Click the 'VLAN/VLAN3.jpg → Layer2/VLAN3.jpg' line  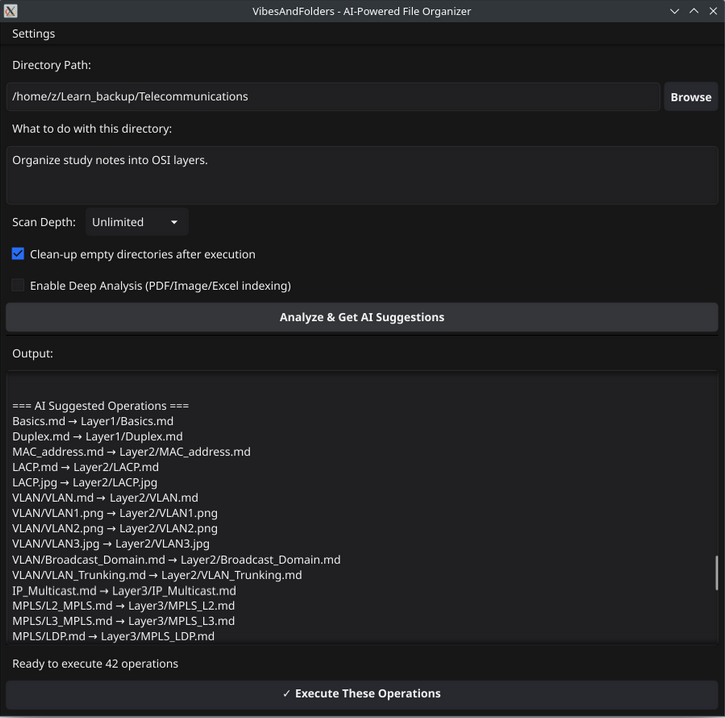pyautogui.click(x=111, y=544)
